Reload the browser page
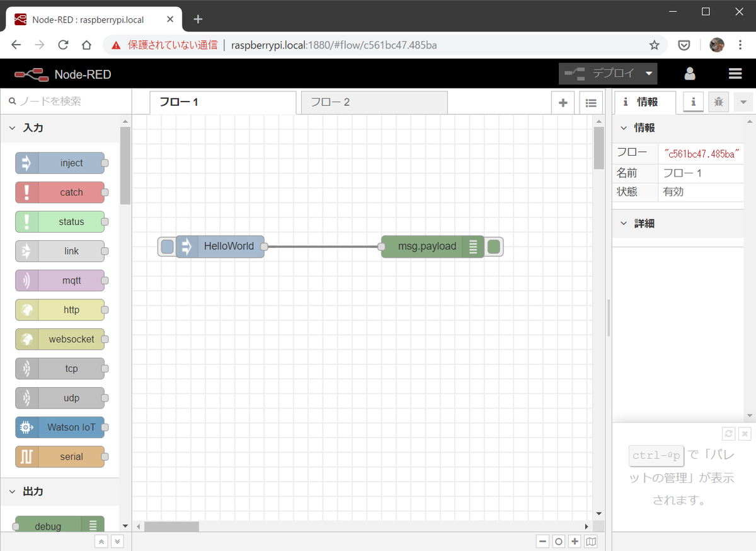 click(63, 45)
